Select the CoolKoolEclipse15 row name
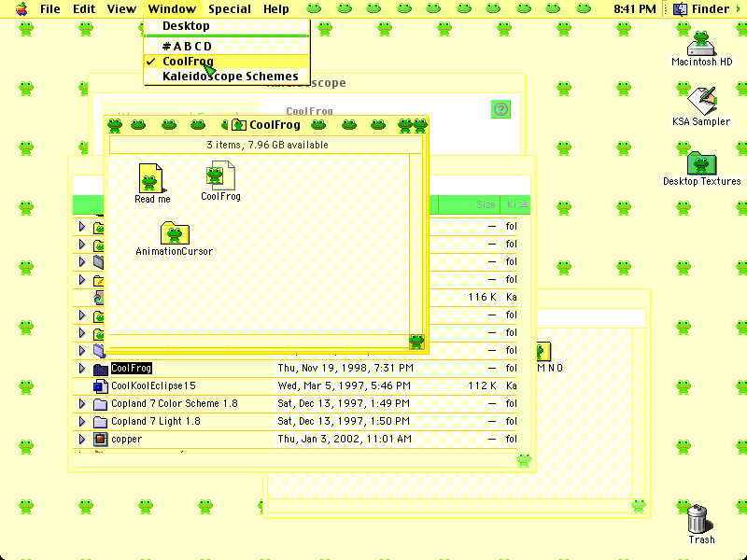 pyautogui.click(x=153, y=385)
